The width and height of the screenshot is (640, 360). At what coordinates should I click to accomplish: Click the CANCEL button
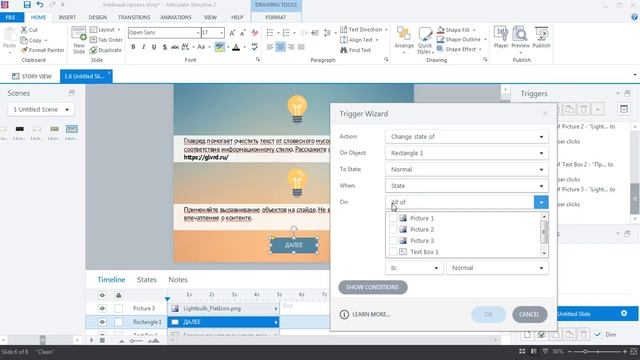tap(529, 314)
